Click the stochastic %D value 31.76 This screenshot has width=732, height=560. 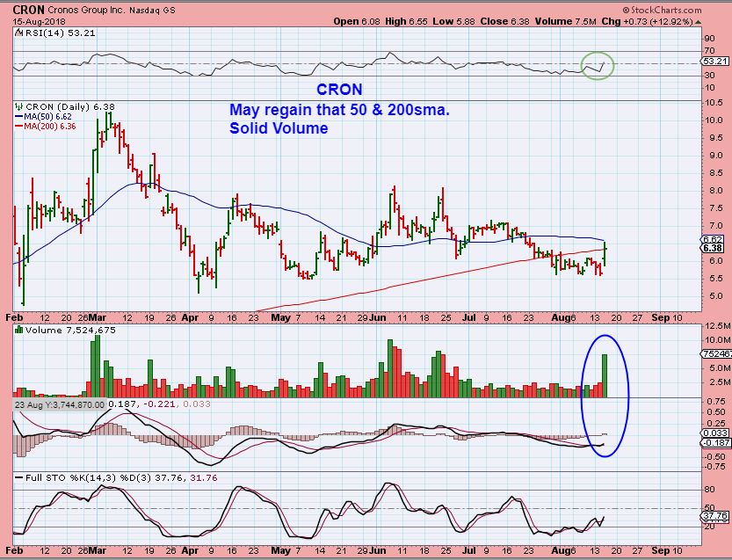(x=204, y=477)
